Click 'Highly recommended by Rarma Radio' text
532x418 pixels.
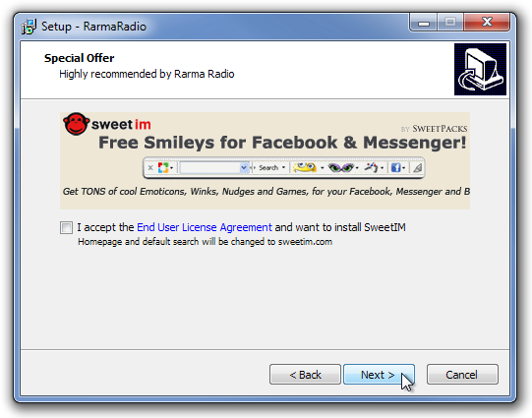coord(147,74)
